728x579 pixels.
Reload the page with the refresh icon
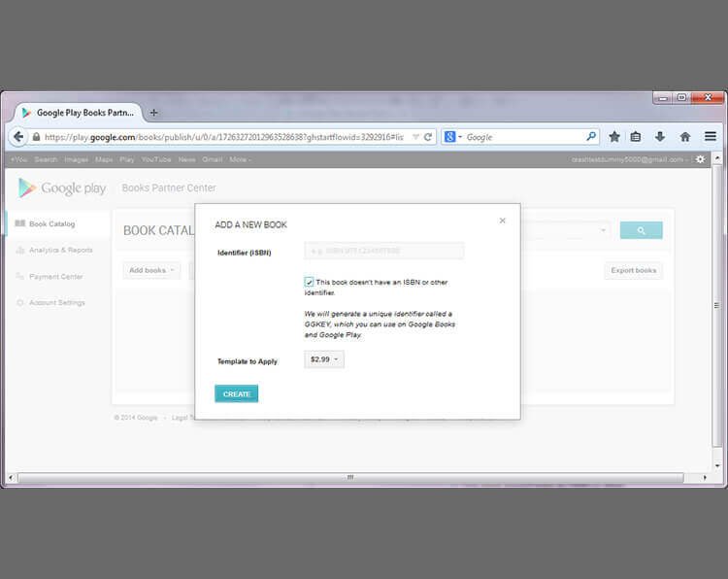tap(428, 137)
